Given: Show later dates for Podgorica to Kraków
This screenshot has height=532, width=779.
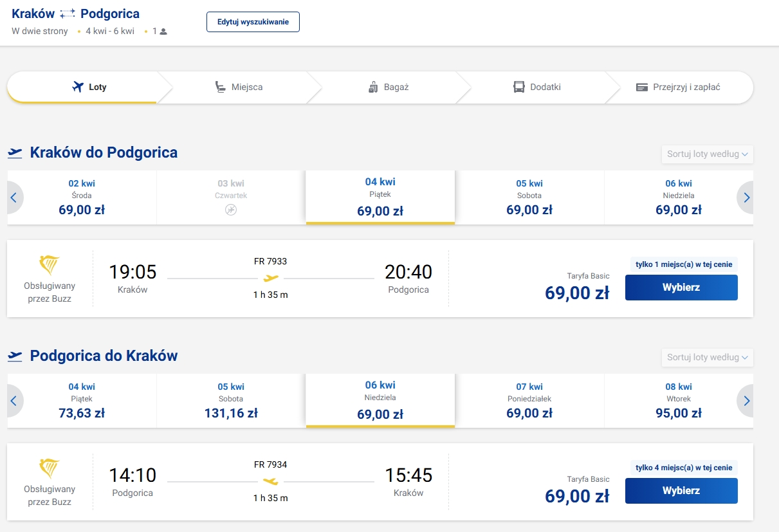Looking at the screenshot, I should (x=746, y=401).
